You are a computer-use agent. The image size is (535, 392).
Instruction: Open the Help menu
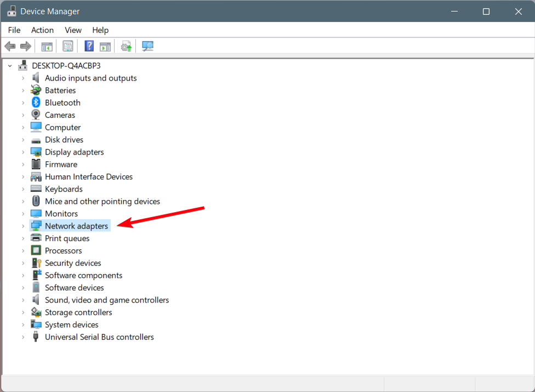pos(100,30)
